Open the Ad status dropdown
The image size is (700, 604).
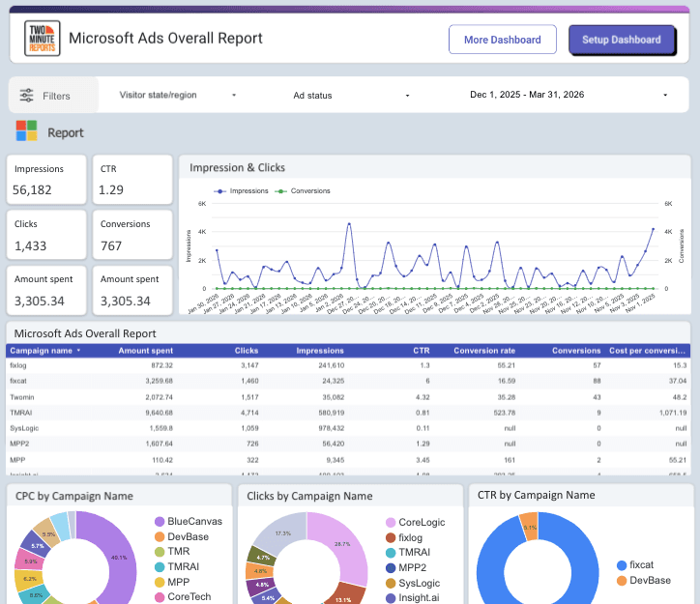tap(351, 96)
